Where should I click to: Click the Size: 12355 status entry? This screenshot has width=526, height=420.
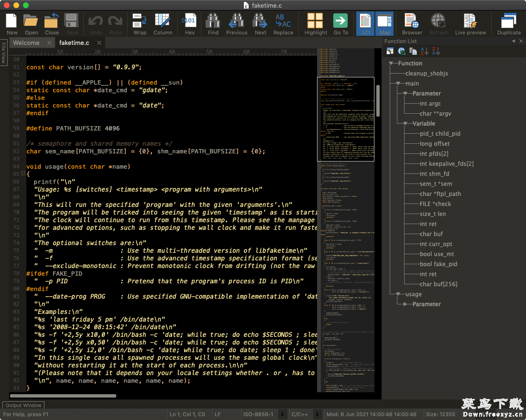click(440, 414)
